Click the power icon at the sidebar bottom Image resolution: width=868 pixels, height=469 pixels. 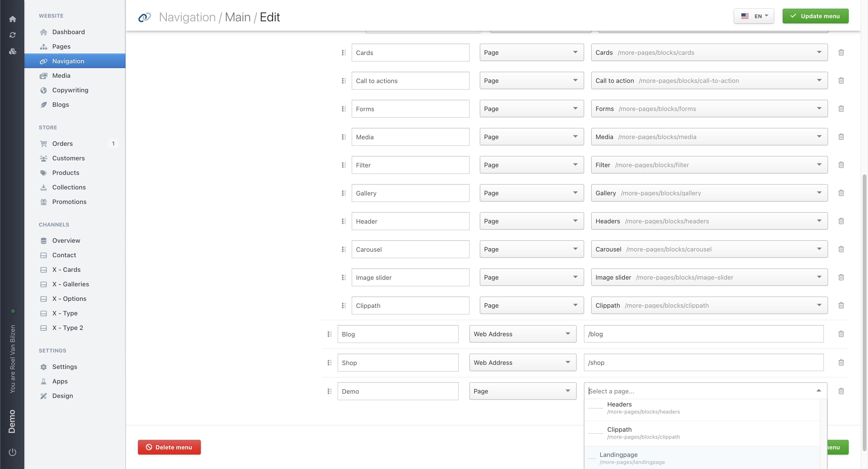[x=12, y=453]
